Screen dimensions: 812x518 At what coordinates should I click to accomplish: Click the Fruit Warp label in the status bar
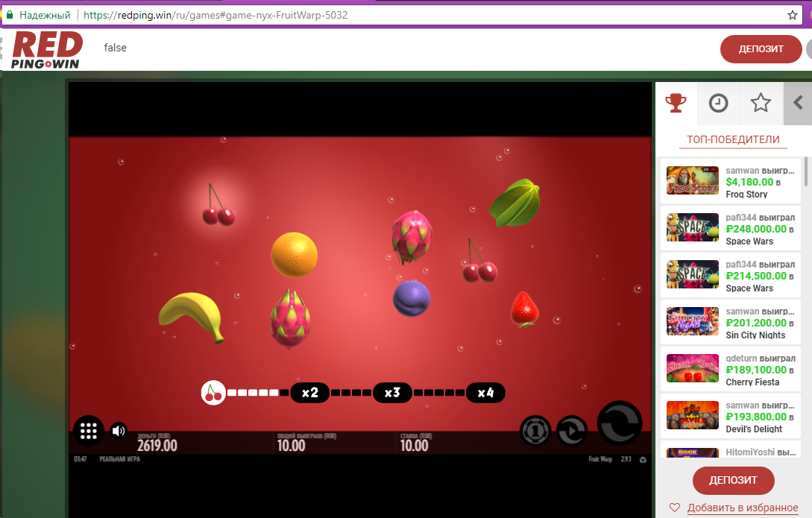600,459
